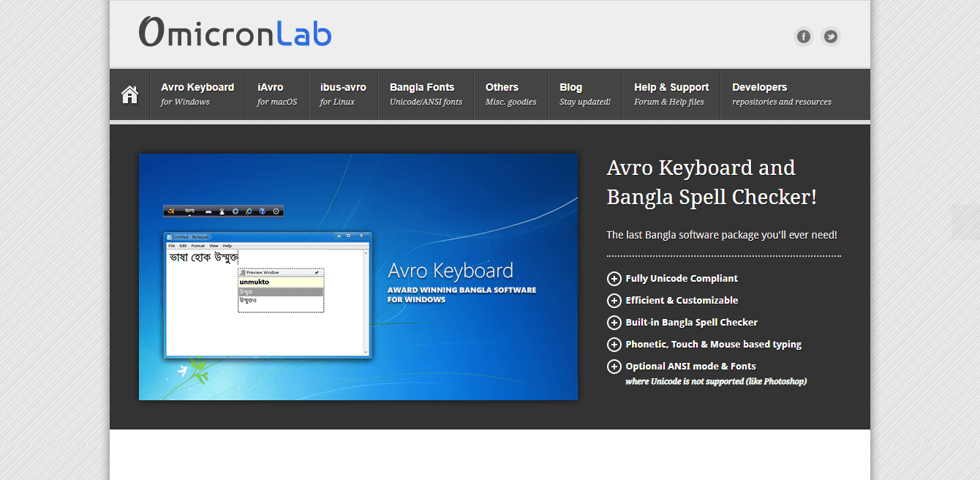This screenshot has width=980, height=480.
Task: Click the Built-in Bangla Spell Checker text
Action: click(692, 323)
